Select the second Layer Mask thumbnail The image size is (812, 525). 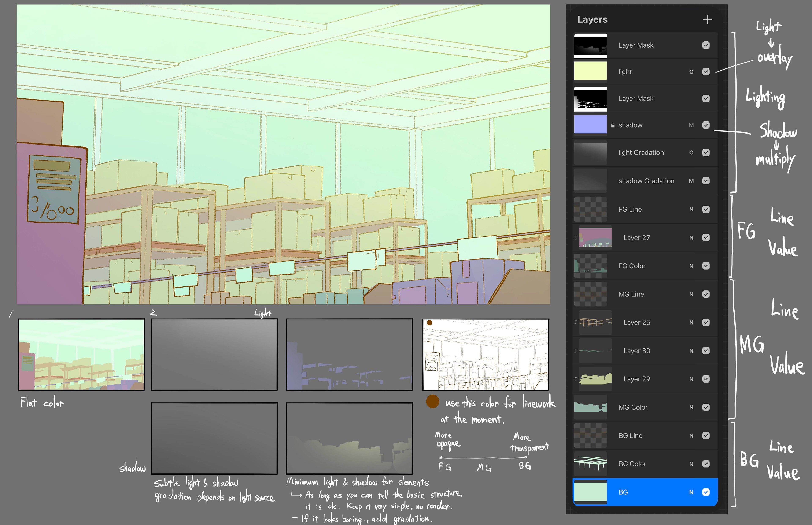(x=591, y=99)
